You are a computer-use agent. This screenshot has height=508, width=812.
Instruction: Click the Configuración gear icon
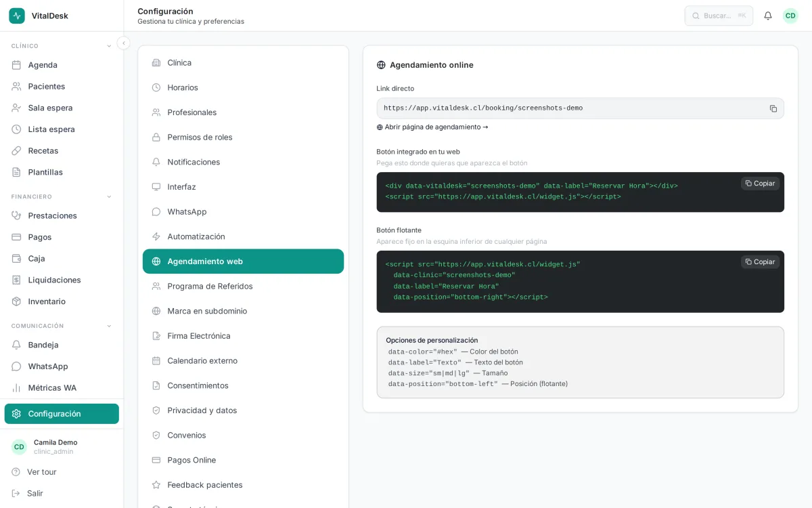coord(16,414)
